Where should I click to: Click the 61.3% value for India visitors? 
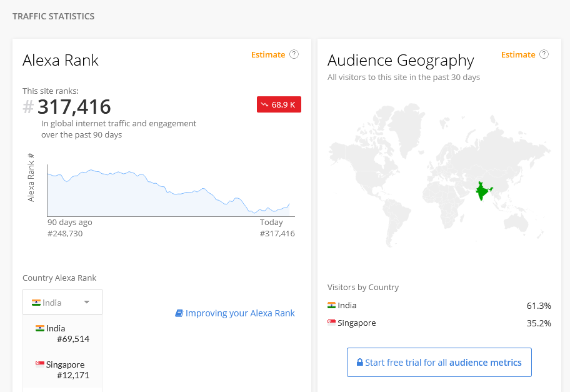(x=539, y=306)
